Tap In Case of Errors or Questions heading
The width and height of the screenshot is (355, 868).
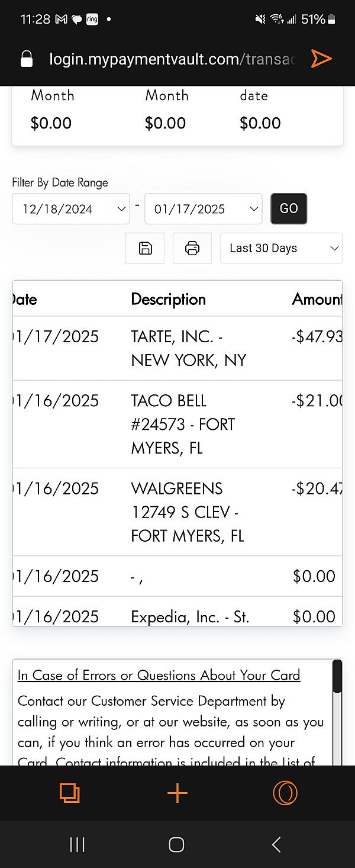(159, 675)
